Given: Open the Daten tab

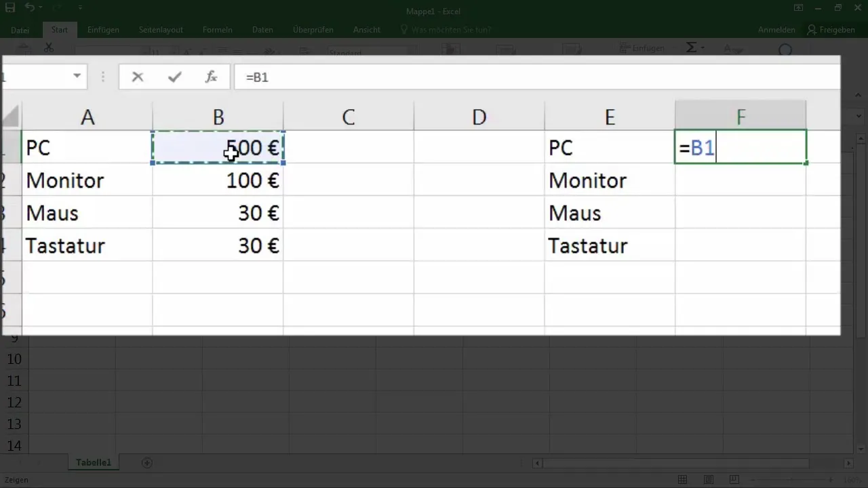Looking at the screenshot, I should tap(262, 30).
